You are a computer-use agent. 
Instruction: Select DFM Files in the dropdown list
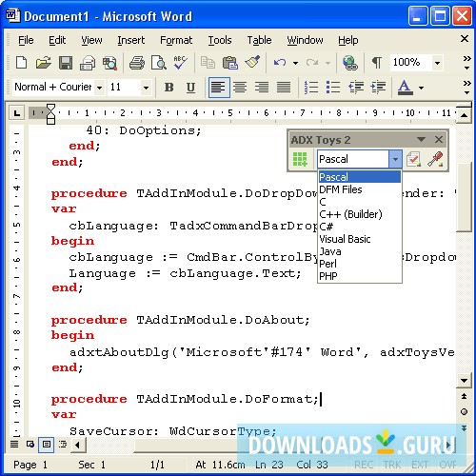pyautogui.click(x=360, y=189)
